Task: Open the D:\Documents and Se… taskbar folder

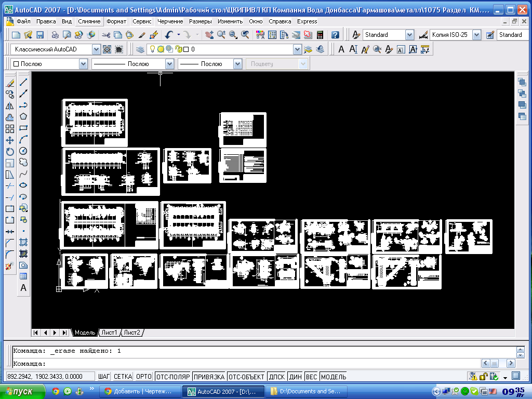Action: [x=307, y=392]
